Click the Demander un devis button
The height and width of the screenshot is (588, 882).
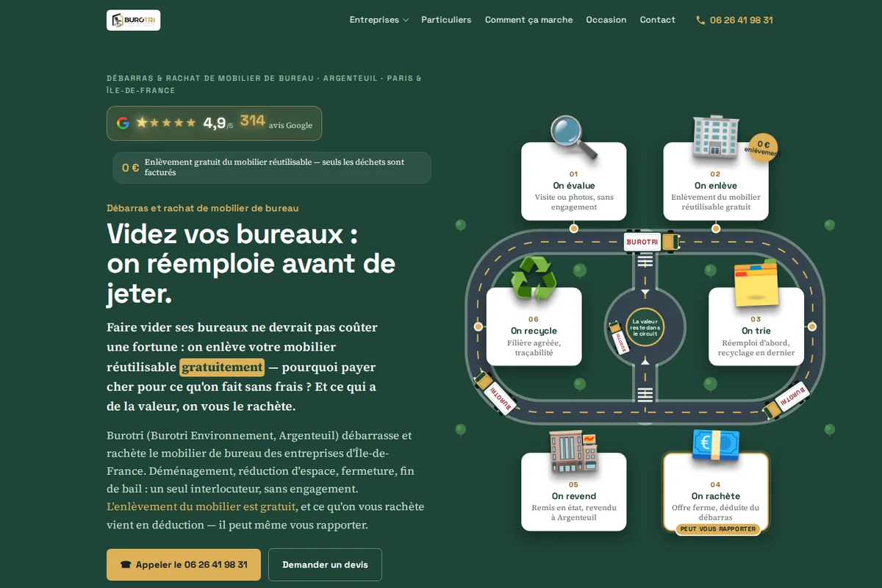pos(325,564)
